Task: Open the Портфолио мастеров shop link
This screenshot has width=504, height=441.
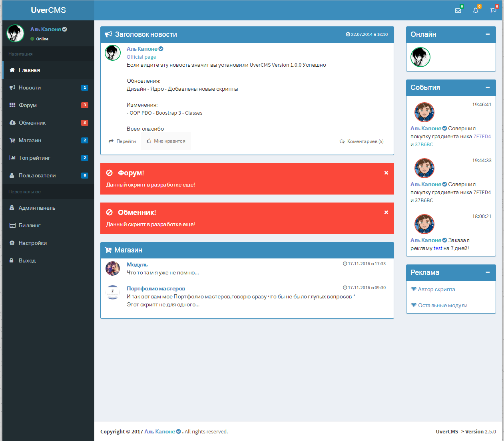Action: (156, 288)
